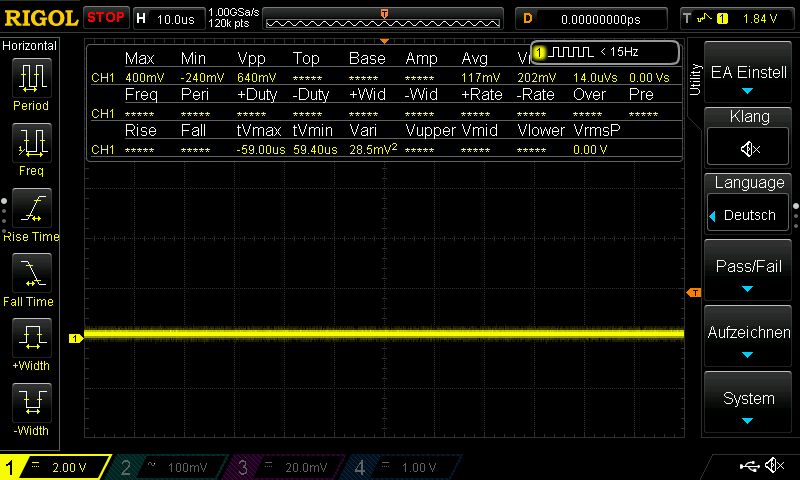Screen dimensions: 800x480
Task: Click the 202mV Vrms value
Action: pos(537,78)
